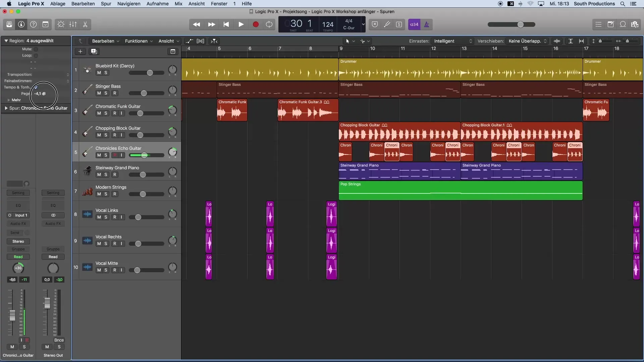This screenshot has width=644, height=362.
Task: Go to beginning of project
Action: tap(226, 24)
